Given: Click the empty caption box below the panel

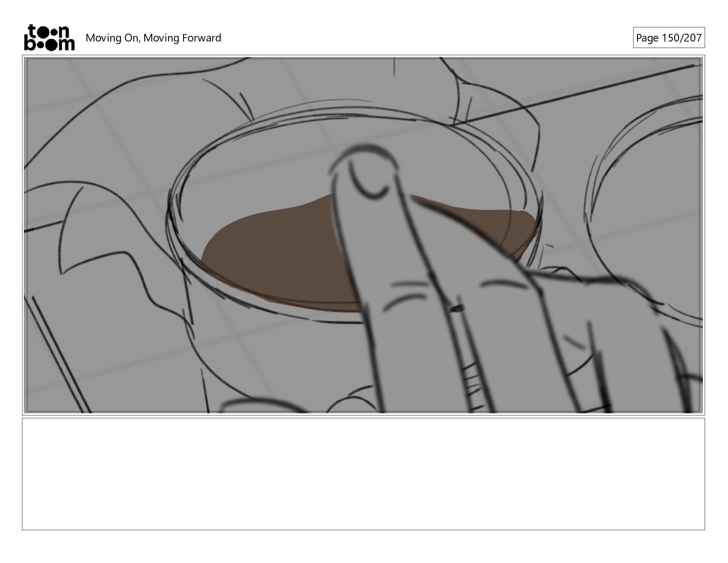Looking at the screenshot, I should coord(363,474).
